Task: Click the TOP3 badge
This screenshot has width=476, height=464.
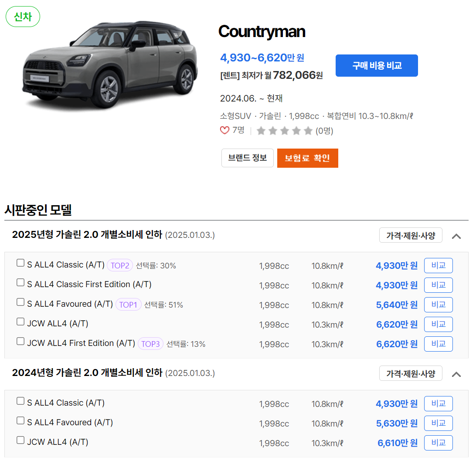Action: pyautogui.click(x=150, y=344)
